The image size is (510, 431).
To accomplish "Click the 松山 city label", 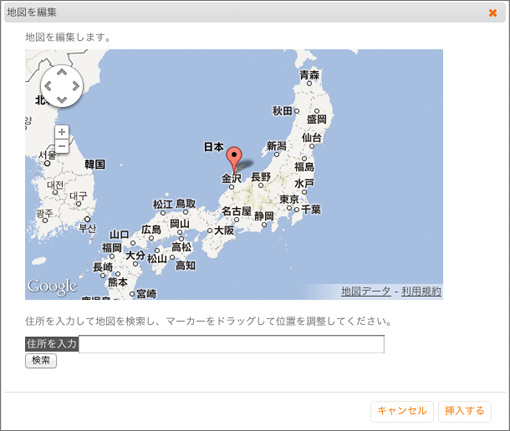I will 157,258.
